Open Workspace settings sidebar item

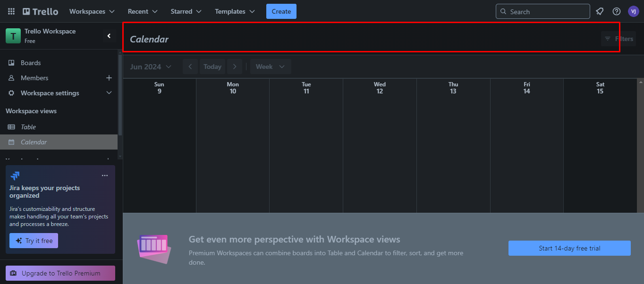tap(50, 93)
